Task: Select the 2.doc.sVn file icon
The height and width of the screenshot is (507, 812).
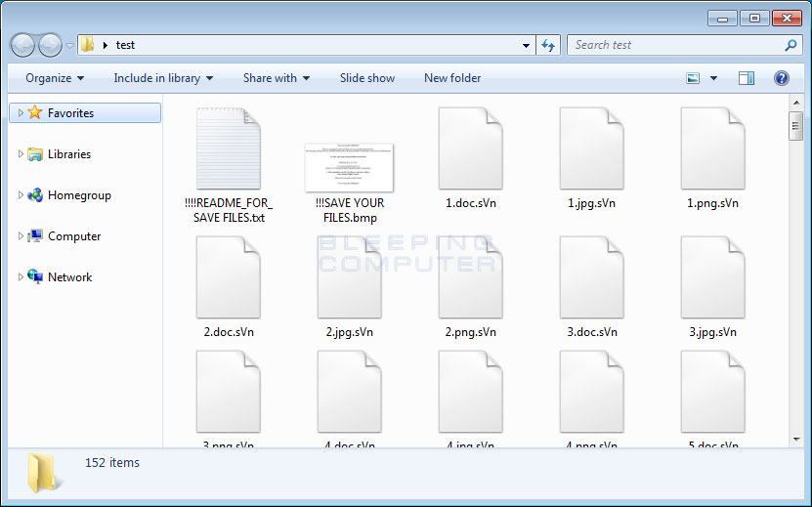Action: tap(229, 277)
